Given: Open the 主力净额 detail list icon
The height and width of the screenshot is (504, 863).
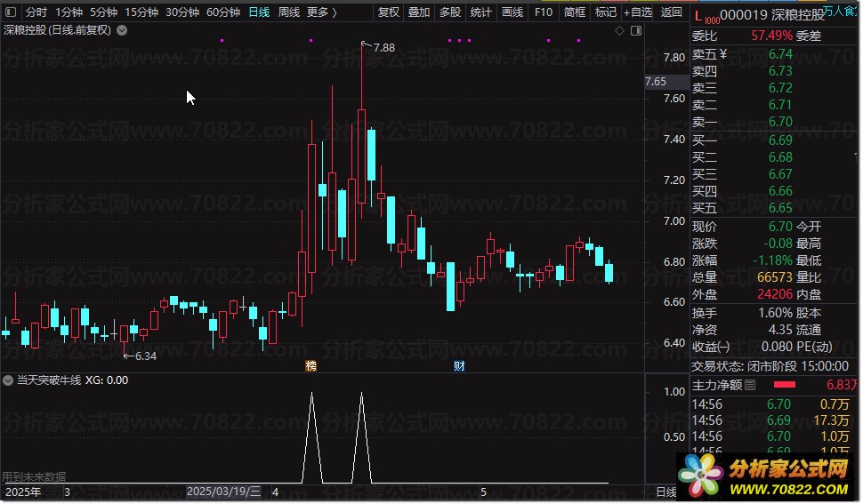Looking at the screenshot, I should click(750, 385).
